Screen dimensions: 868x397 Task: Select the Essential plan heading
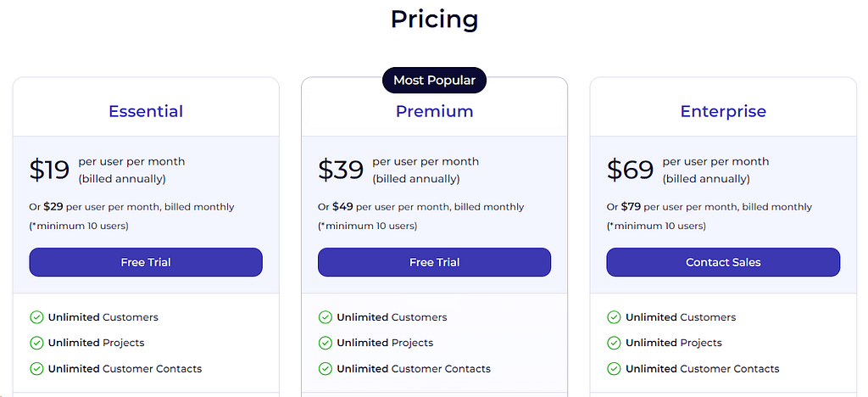(x=146, y=111)
